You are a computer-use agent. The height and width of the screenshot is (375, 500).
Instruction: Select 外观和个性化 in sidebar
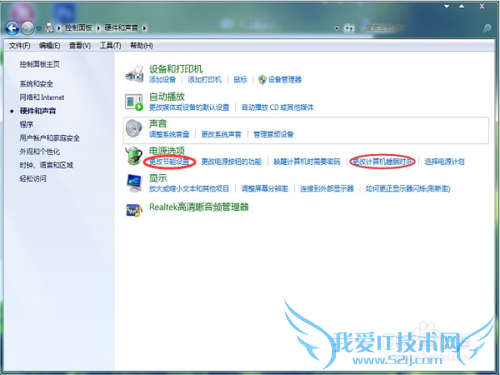[x=40, y=152]
